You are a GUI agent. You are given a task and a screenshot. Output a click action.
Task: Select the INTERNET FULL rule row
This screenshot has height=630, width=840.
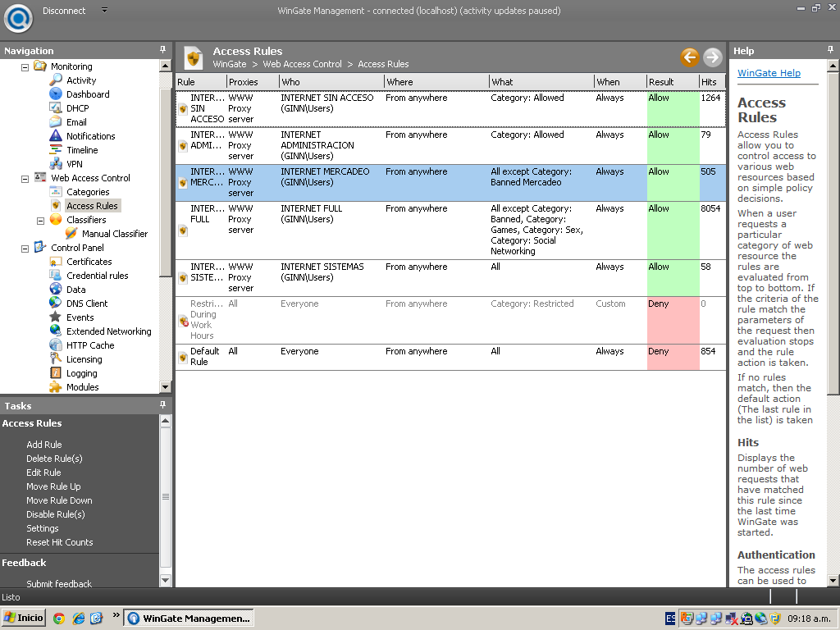pos(450,231)
